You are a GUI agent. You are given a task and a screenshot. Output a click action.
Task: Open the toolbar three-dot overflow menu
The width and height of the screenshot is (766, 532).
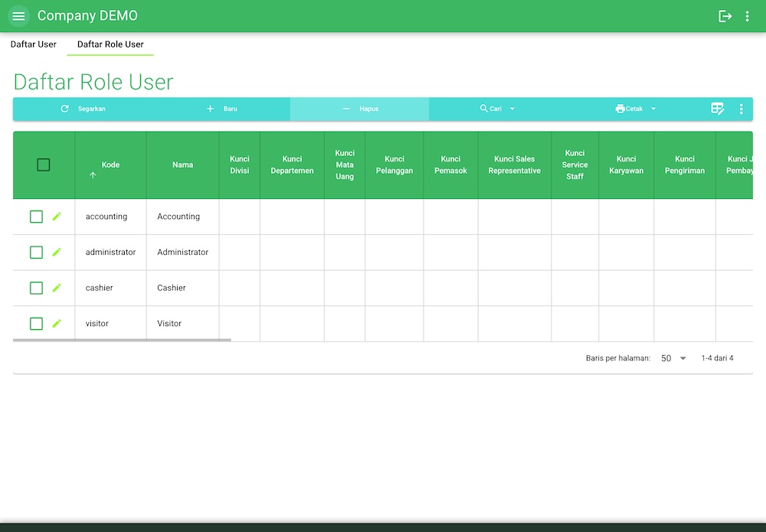[741, 109]
